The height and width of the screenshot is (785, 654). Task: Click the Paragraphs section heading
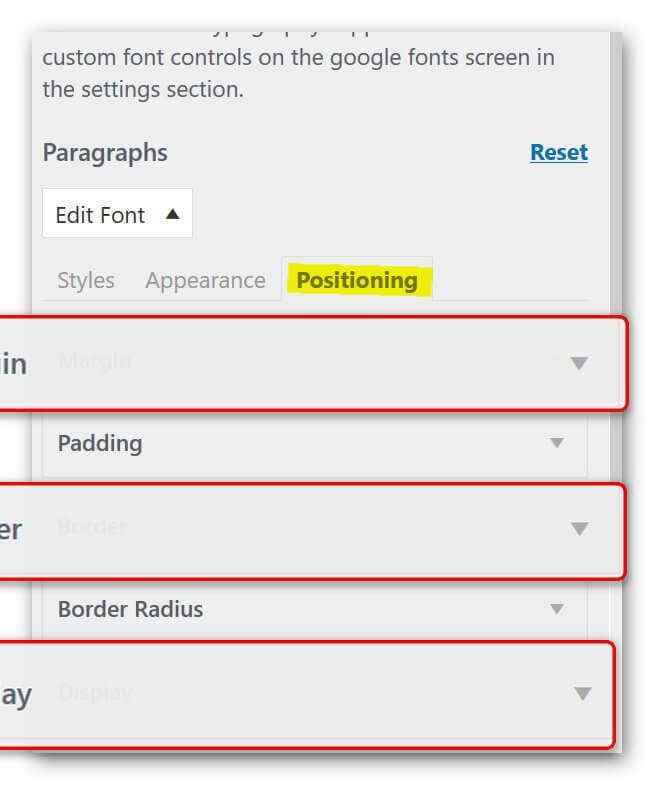click(105, 153)
